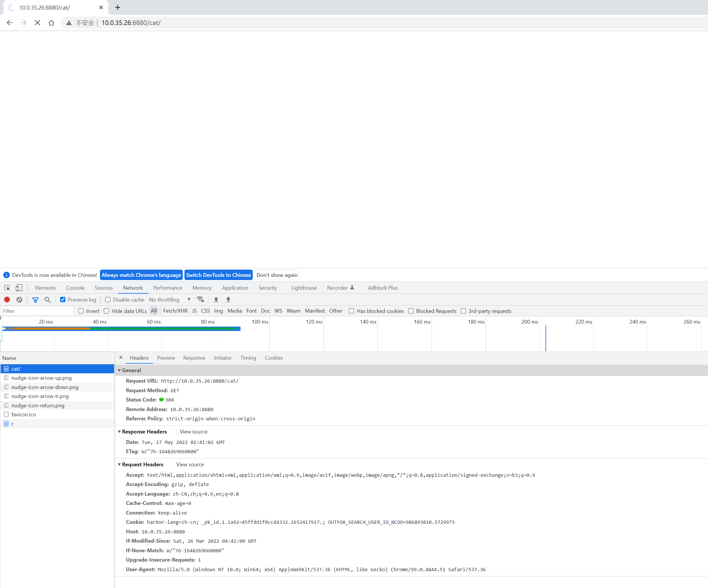Click the import HAR upload icon

click(216, 300)
